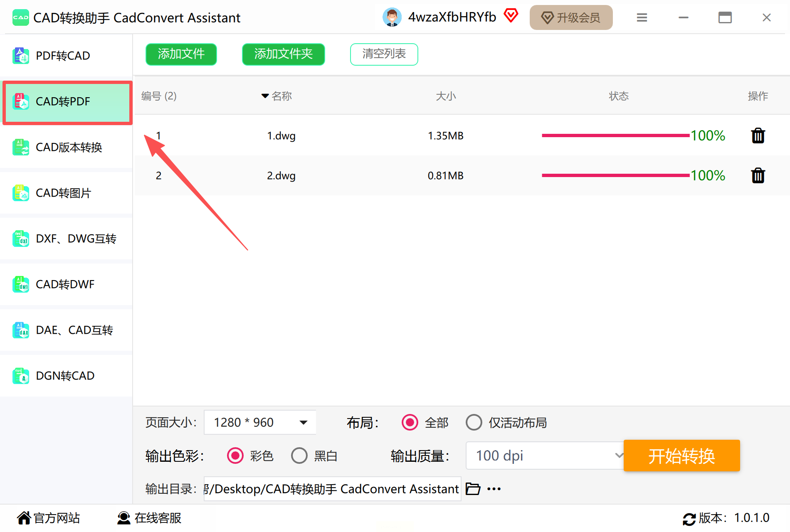Click the 添加文件夹 button

[284, 54]
